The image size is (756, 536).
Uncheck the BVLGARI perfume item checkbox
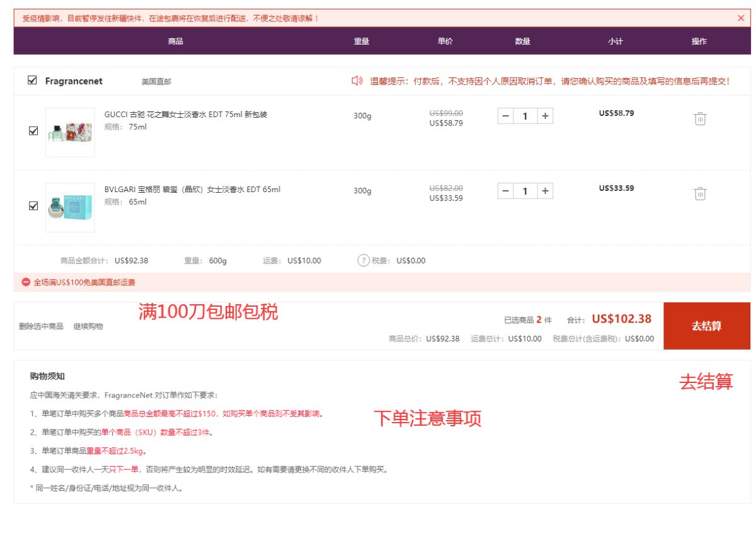click(x=33, y=206)
